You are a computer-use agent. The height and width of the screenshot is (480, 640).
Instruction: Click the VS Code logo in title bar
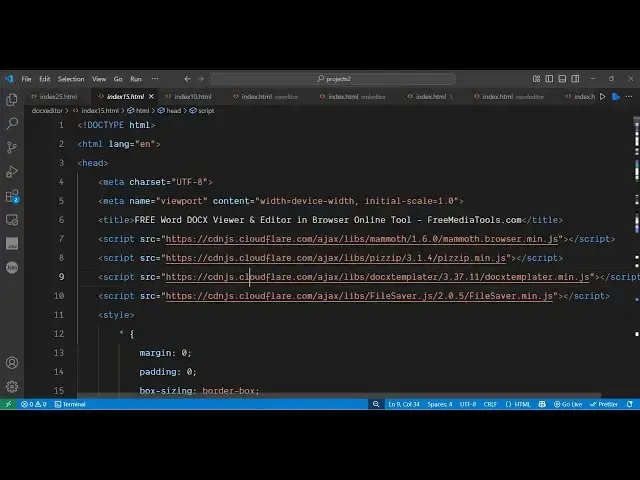[9, 79]
